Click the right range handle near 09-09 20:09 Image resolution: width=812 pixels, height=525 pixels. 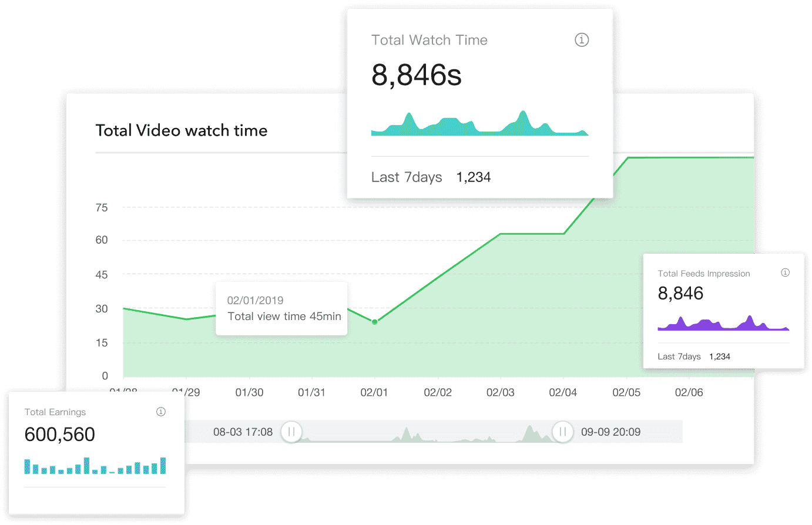[562, 432]
